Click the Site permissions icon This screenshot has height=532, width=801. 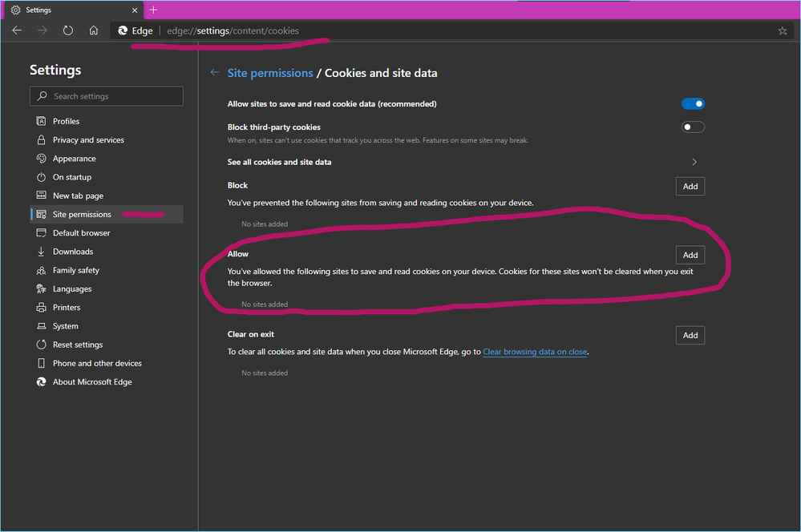[x=42, y=215]
